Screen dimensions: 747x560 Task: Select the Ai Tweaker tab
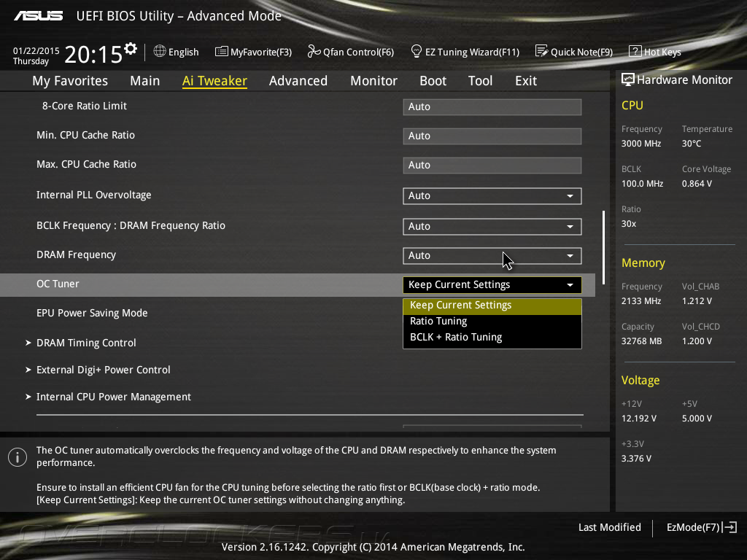(214, 81)
